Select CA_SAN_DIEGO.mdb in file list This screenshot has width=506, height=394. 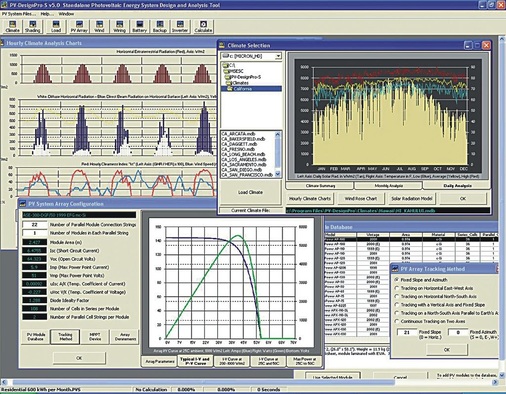[x=242, y=170]
